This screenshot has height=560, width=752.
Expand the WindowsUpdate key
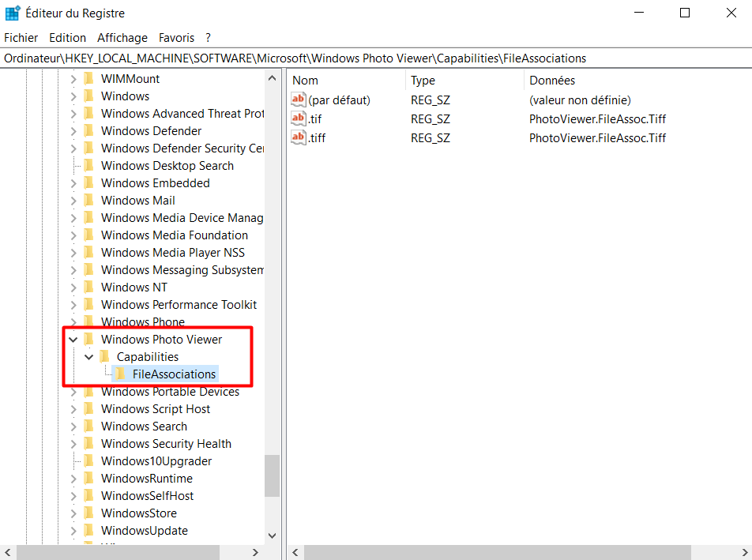[73, 531]
